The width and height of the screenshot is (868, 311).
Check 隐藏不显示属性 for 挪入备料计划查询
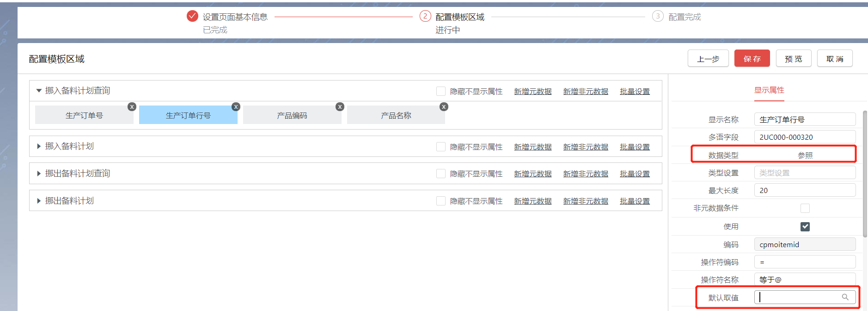point(441,91)
